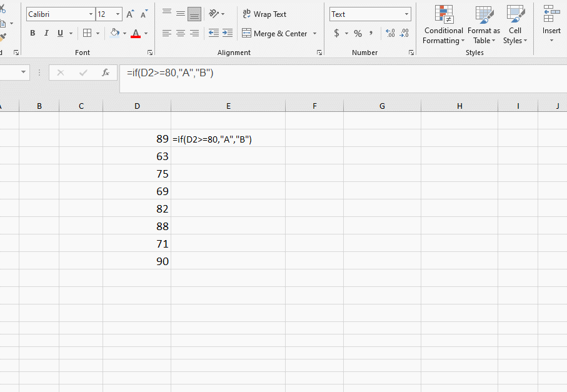Click Insert cells button
The height and width of the screenshot is (392, 567).
pos(551,24)
